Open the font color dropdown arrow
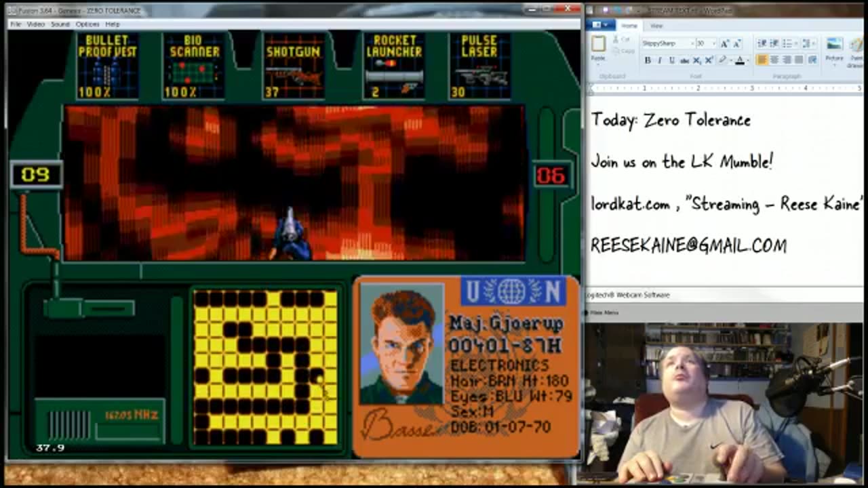The height and width of the screenshot is (488, 868). (x=748, y=60)
